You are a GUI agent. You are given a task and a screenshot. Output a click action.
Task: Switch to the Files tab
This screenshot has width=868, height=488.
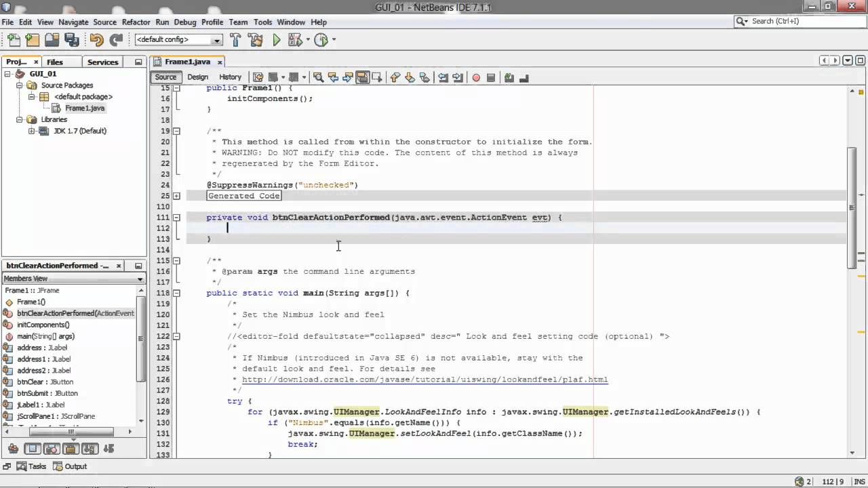(55, 62)
